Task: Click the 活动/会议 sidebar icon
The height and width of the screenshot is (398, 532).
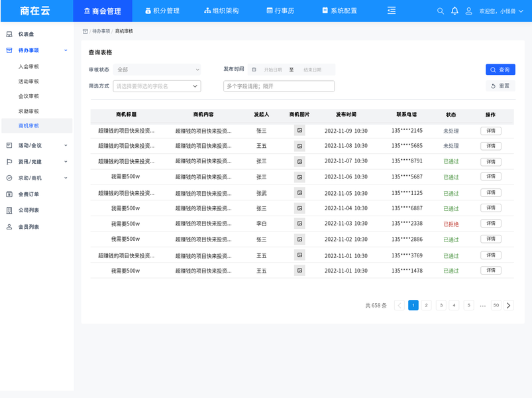Action: [9, 145]
